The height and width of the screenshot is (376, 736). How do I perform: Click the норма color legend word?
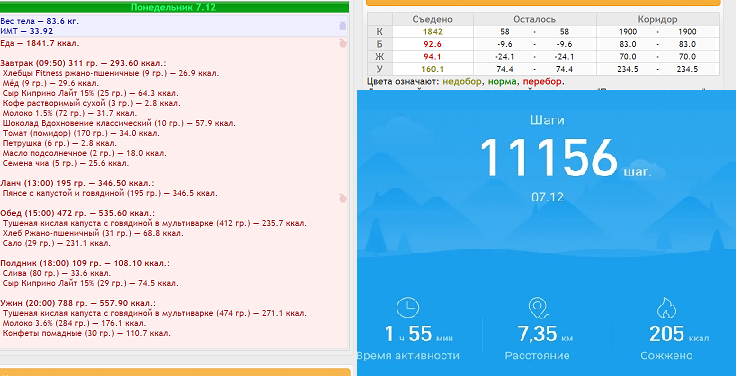503,82
